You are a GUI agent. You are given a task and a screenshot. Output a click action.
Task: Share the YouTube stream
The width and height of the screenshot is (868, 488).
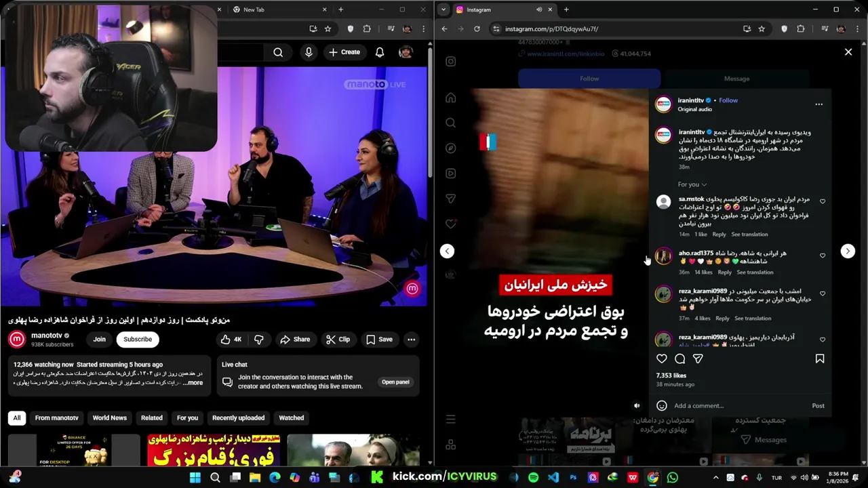tap(295, 340)
